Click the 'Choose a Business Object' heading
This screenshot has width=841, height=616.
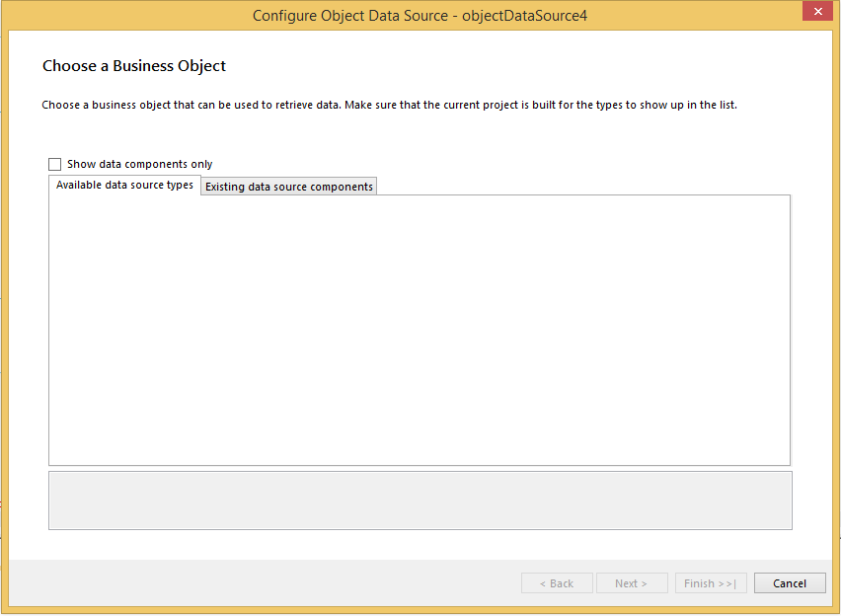pyautogui.click(x=134, y=66)
